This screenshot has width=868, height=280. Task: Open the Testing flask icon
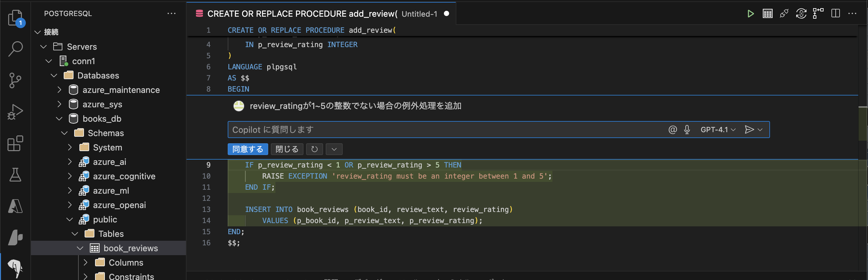point(15,174)
